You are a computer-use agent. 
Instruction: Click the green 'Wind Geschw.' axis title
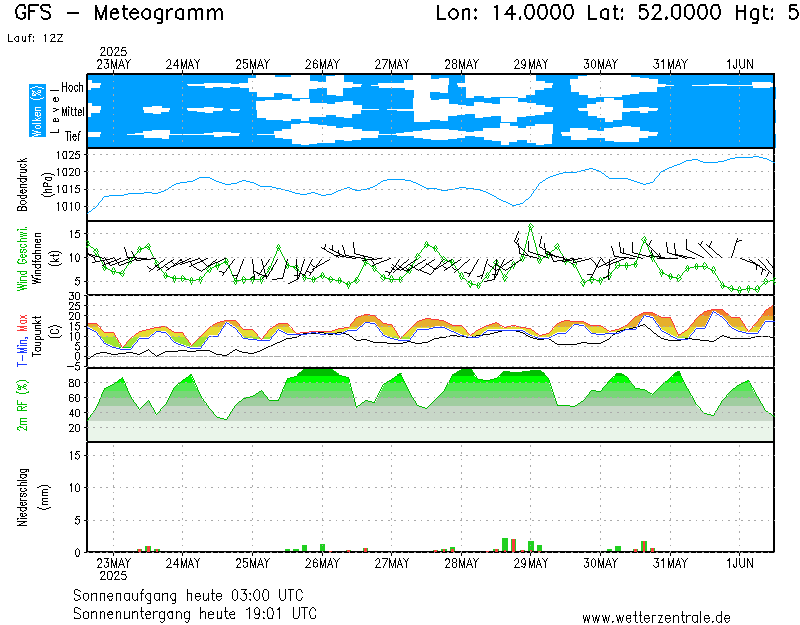(x=22, y=259)
